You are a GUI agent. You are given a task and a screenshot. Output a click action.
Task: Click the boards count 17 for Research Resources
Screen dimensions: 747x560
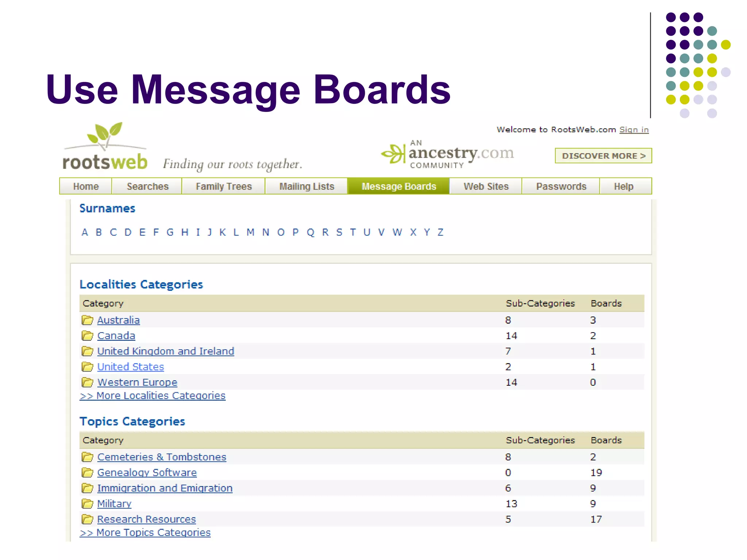[x=596, y=519]
